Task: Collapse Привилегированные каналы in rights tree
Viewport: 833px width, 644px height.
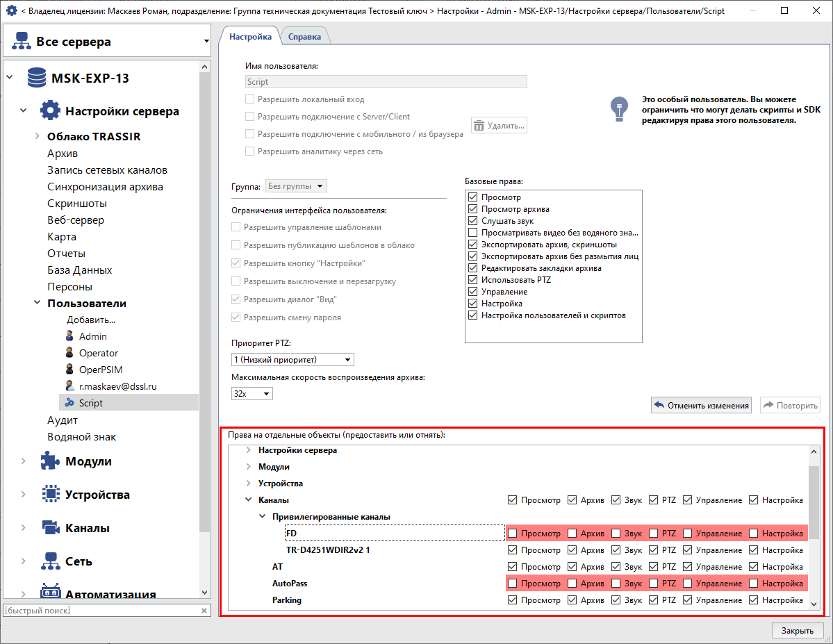Action: pos(263,516)
